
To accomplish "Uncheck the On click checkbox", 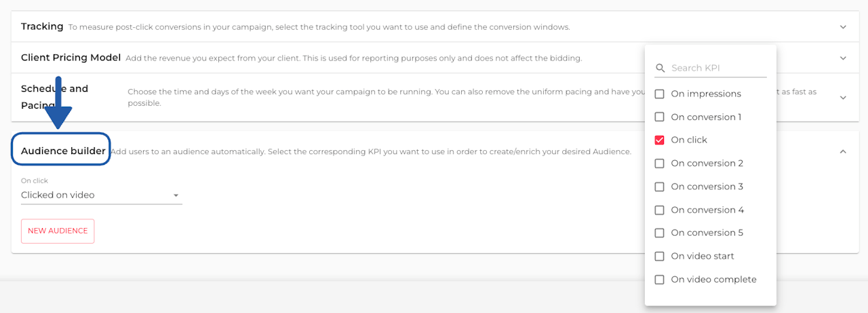I will point(659,140).
